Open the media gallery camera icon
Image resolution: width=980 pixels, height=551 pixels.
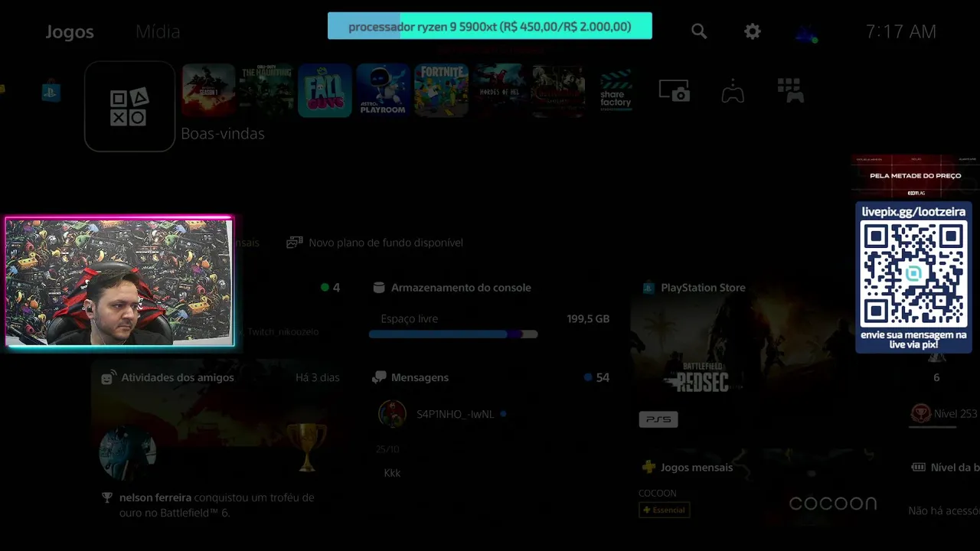(x=675, y=91)
